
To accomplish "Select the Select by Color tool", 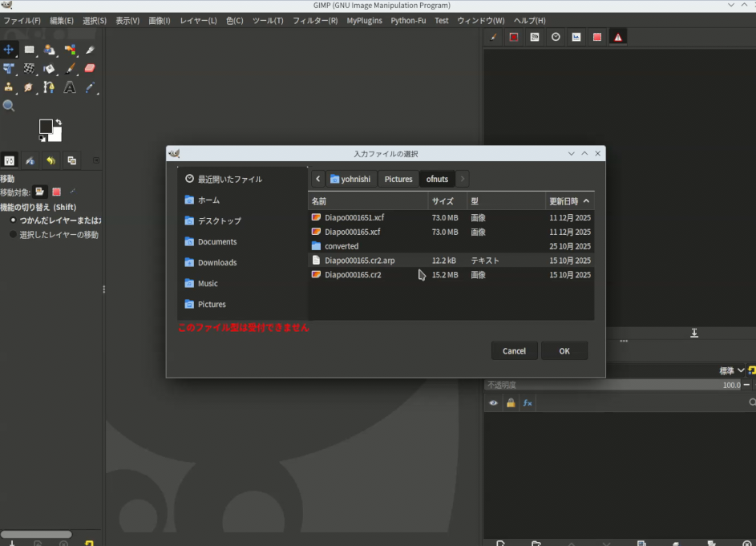I will click(70, 50).
